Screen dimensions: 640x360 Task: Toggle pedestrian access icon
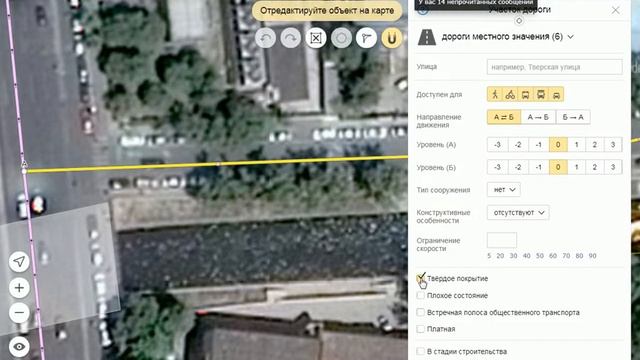click(495, 95)
